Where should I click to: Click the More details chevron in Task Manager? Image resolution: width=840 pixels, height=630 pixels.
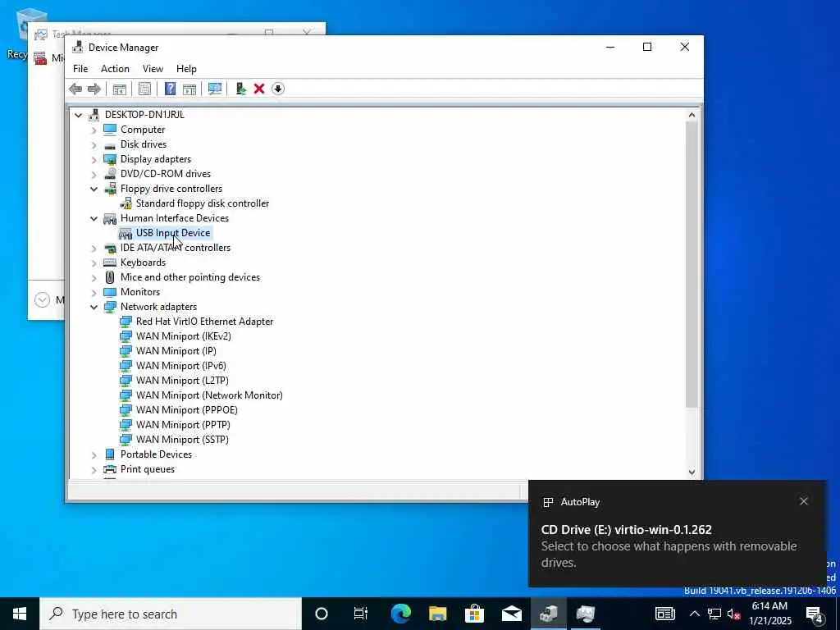coord(43,300)
